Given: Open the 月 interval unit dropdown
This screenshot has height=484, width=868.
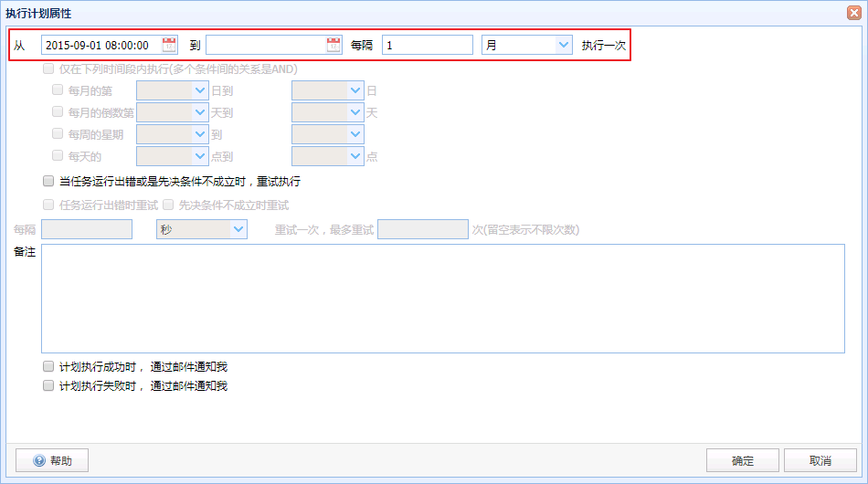Looking at the screenshot, I should pyautogui.click(x=564, y=45).
